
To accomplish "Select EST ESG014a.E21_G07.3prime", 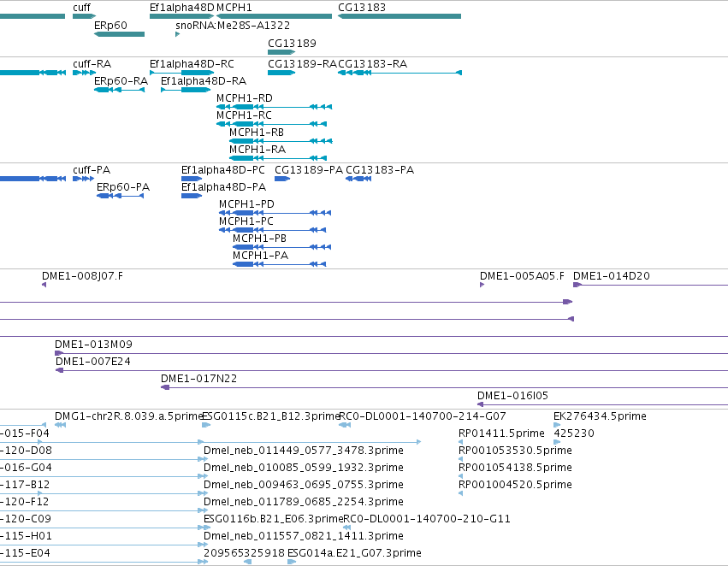I will coord(354,553).
